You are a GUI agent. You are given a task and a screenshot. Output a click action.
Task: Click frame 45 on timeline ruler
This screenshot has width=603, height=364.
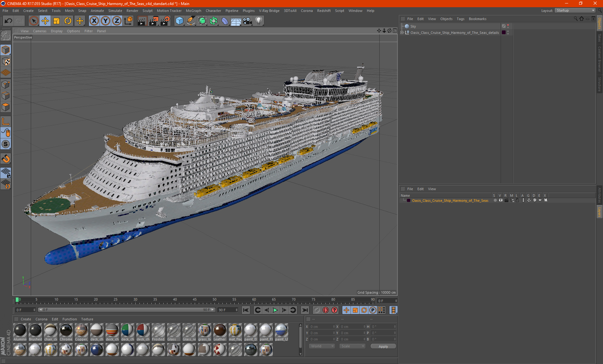point(195,300)
